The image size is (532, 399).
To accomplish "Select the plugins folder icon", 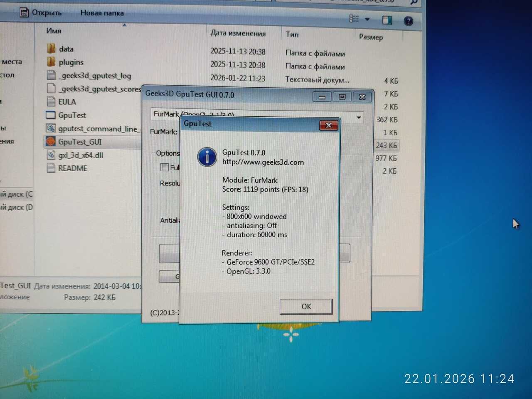I will coord(51,62).
